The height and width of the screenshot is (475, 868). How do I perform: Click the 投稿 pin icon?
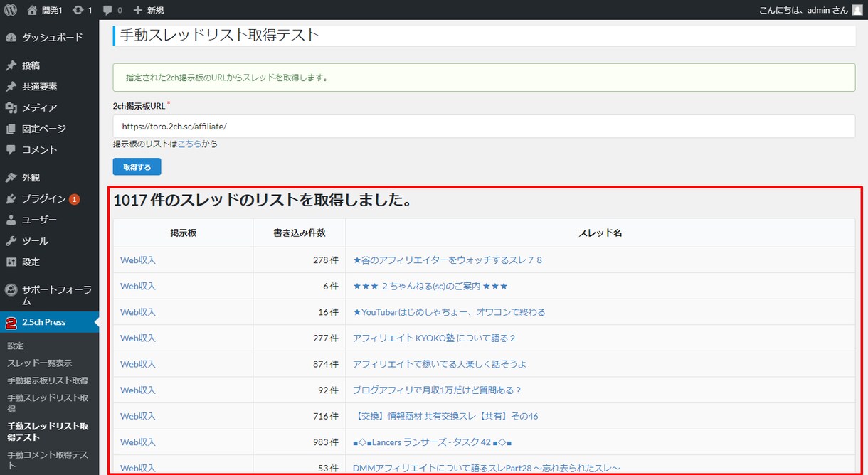coord(11,65)
